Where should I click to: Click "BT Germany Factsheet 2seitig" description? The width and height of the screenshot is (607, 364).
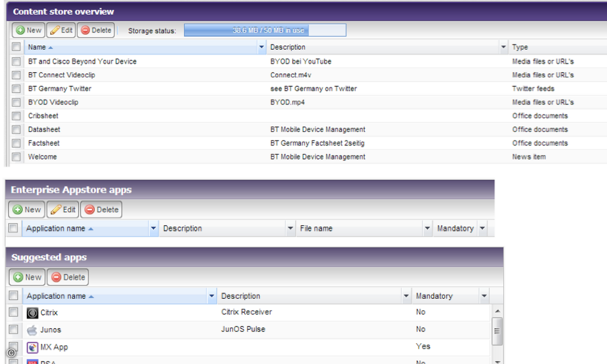(318, 143)
